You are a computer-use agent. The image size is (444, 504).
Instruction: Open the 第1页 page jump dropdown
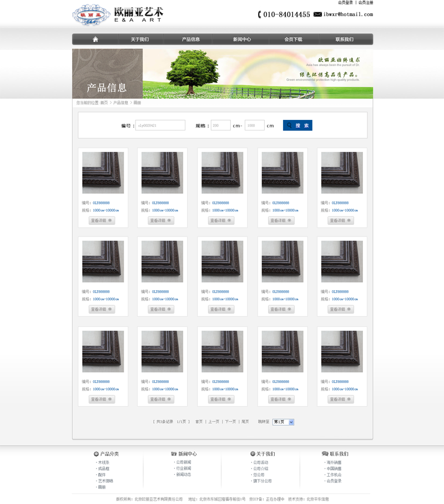point(283,422)
